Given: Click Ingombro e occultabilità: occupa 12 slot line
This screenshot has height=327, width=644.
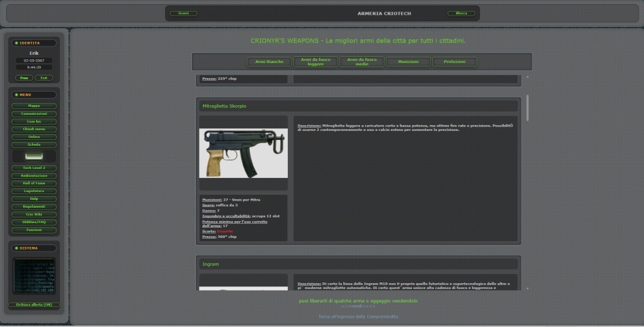Looking at the screenshot, I should point(241,216).
